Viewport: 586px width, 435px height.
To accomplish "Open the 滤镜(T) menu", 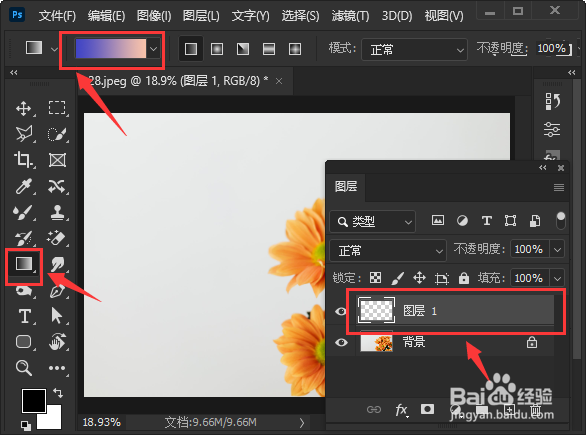I will (350, 16).
